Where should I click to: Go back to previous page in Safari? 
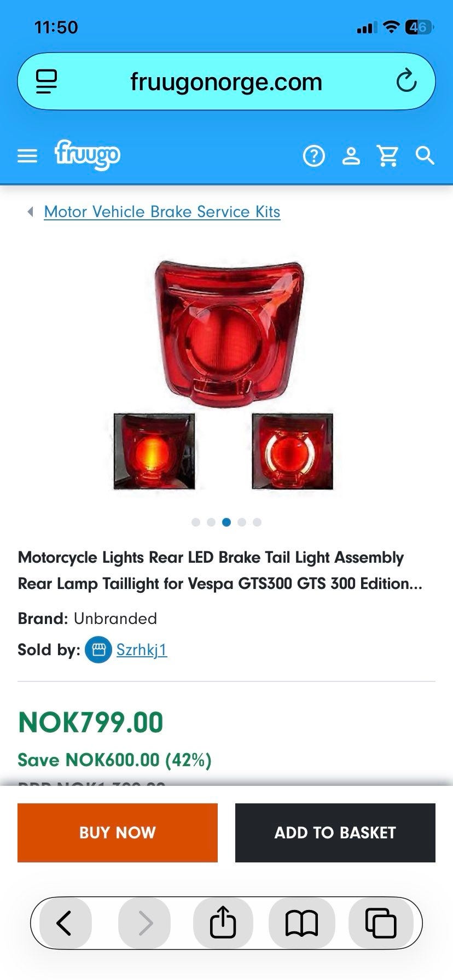point(65,923)
